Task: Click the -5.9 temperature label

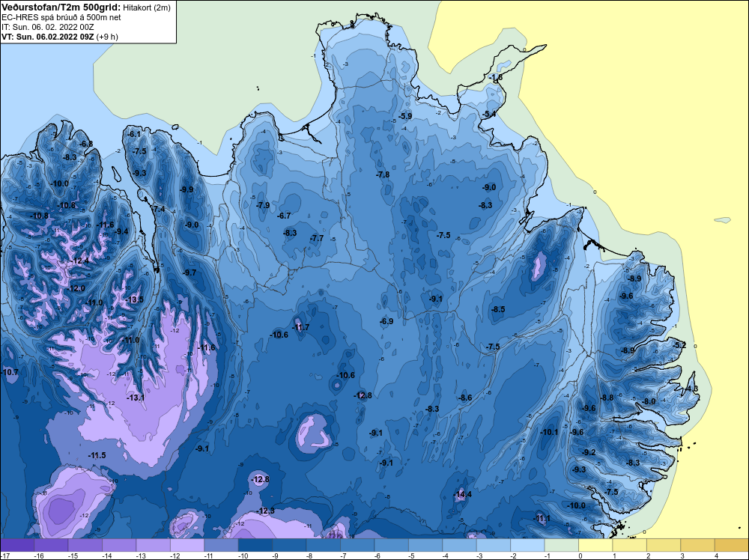Action: point(405,116)
